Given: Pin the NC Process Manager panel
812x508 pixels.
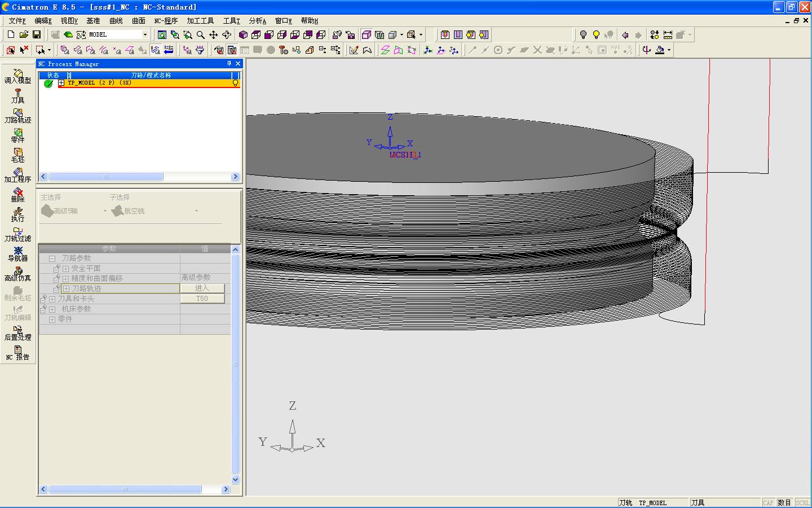Looking at the screenshot, I should [x=229, y=64].
